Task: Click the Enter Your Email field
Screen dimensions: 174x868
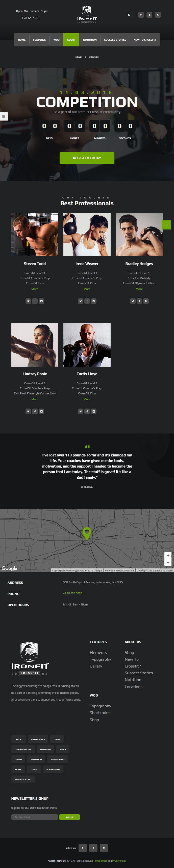Action: (x=35, y=817)
